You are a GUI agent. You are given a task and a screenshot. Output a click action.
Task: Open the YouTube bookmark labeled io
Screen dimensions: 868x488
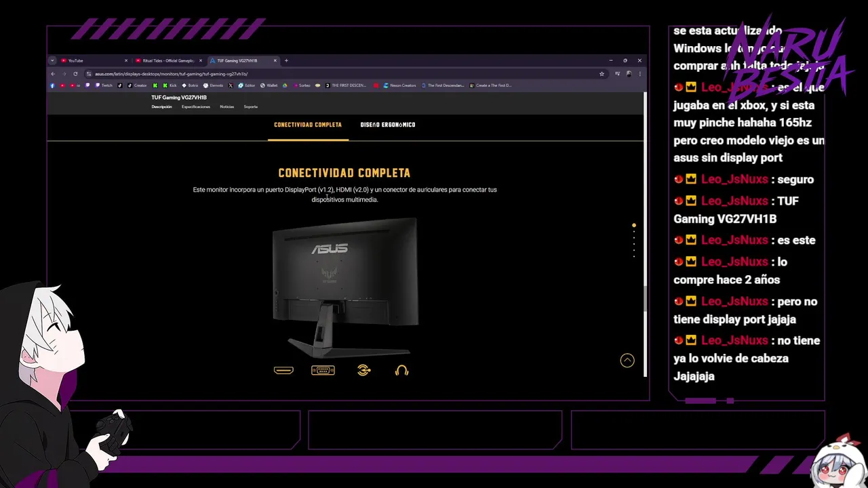coord(75,85)
